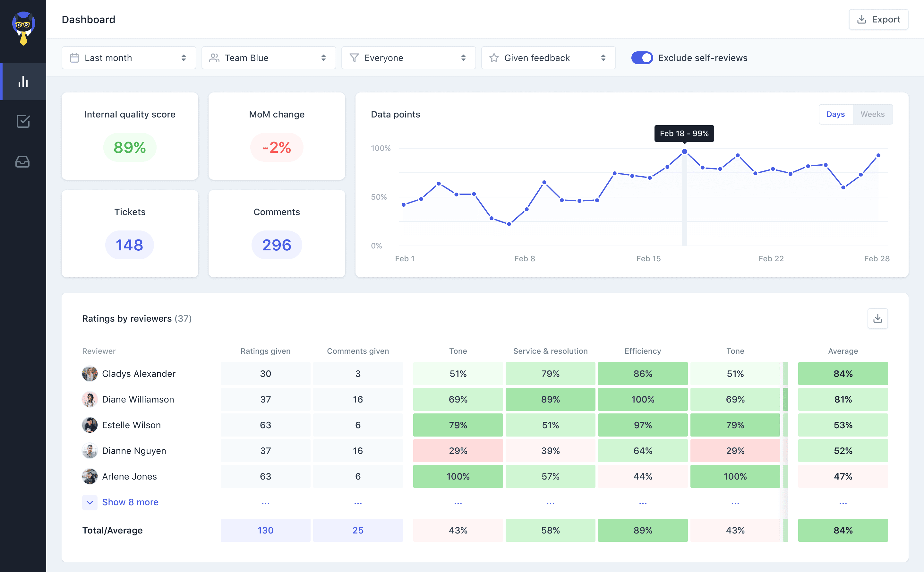Image resolution: width=924 pixels, height=572 pixels.
Task: Open the Team Blue dropdown
Action: point(269,58)
